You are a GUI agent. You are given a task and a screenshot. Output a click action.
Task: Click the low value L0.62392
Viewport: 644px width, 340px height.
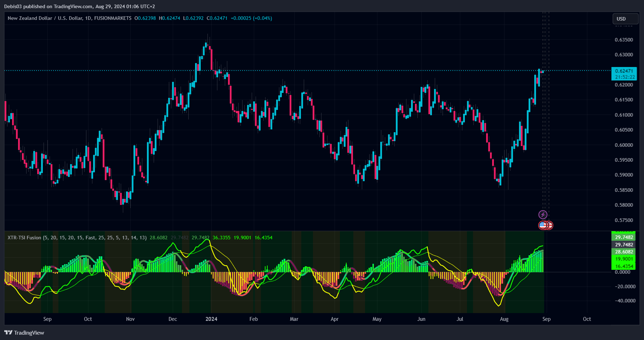pyautogui.click(x=193, y=18)
